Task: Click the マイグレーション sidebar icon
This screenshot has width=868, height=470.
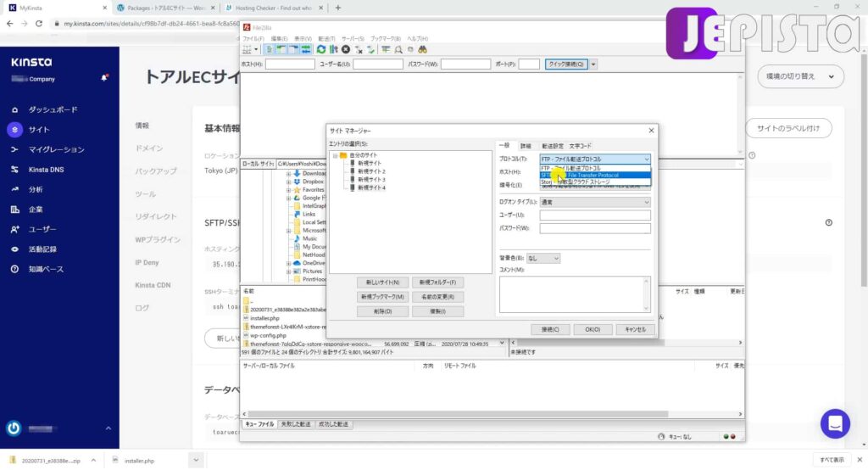Action: click(x=15, y=149)
